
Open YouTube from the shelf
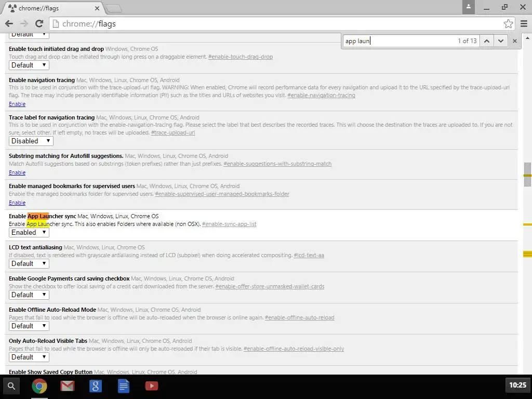152,386
